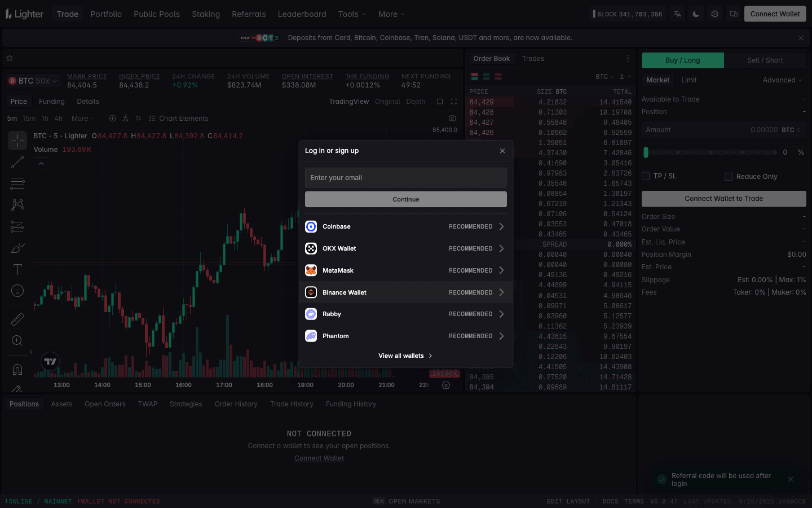Open the language translation selector
812x508 pixels.
[677, 14]
